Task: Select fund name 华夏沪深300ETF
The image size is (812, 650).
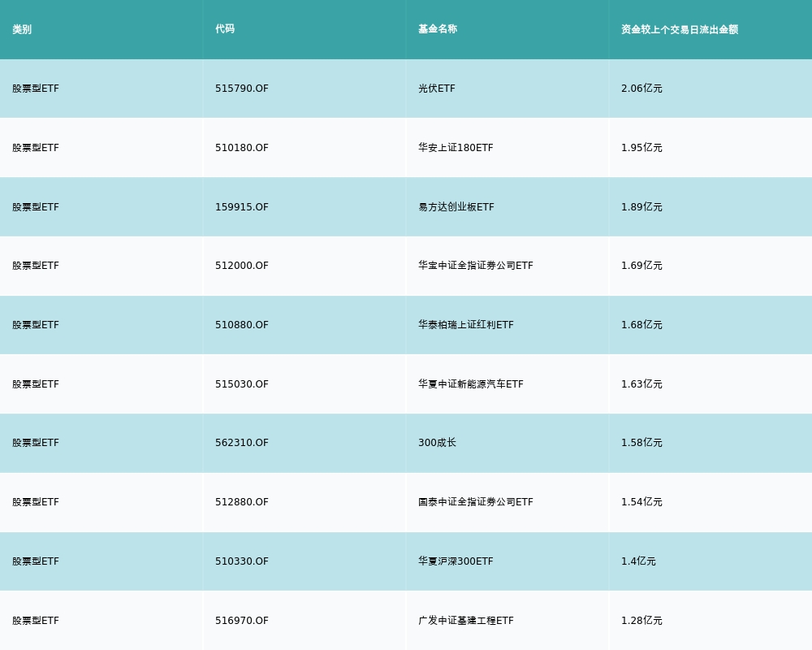Action: [456, 561]
